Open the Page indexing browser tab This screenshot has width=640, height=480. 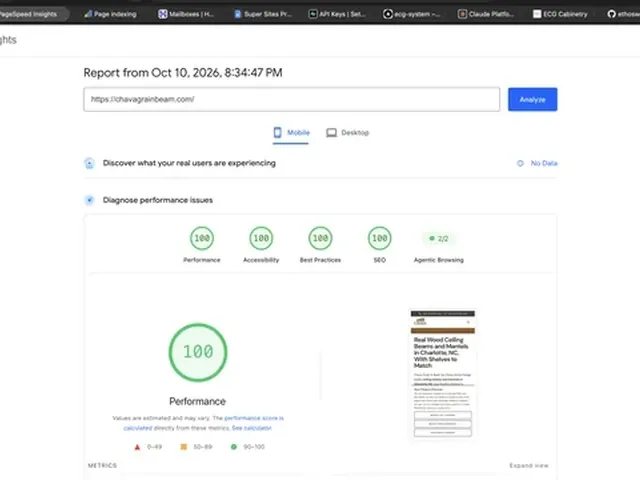click(x=110, y=14)
